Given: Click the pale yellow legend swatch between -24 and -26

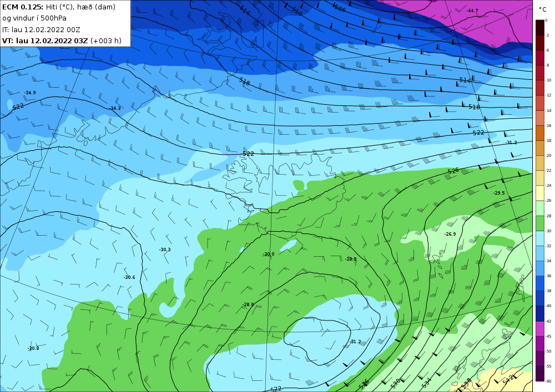Looking at the screenshot, I should [540, 193].
